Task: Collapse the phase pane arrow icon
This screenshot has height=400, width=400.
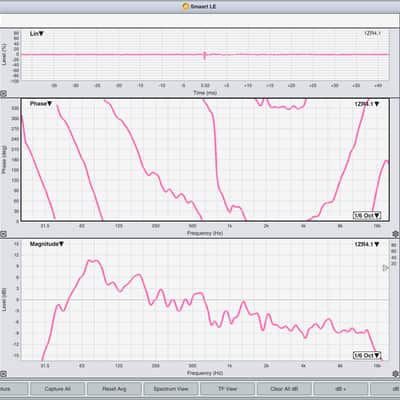Action: 3,234
